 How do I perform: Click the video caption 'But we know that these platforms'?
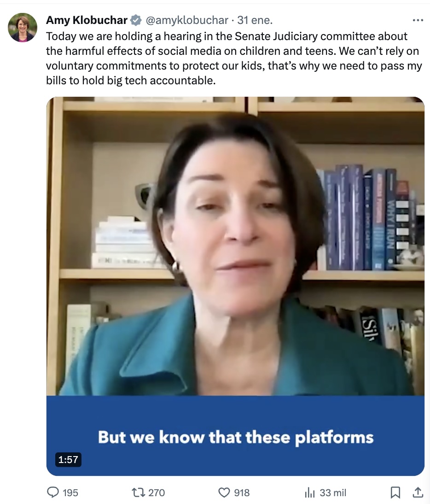coord(236,438)
